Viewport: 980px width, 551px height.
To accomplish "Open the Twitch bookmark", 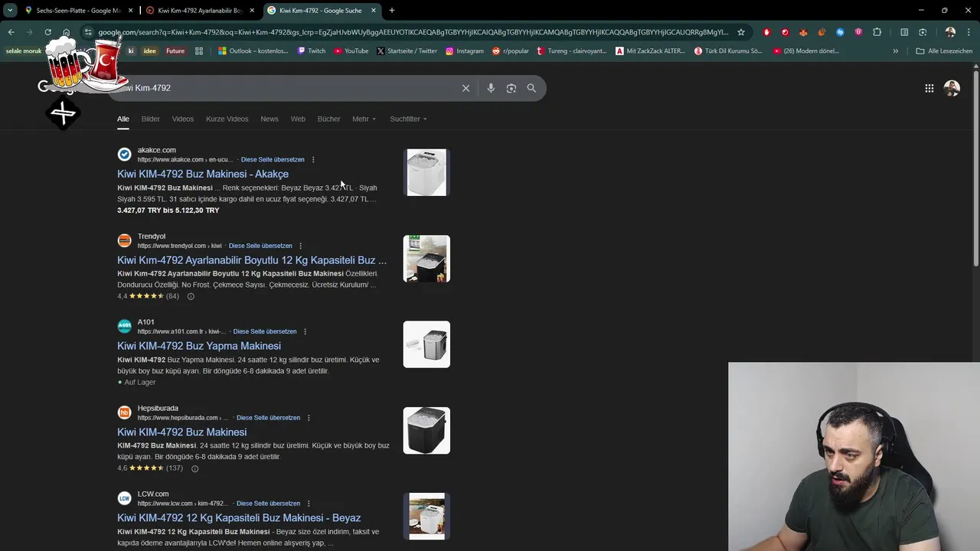I will coord(312,51).
